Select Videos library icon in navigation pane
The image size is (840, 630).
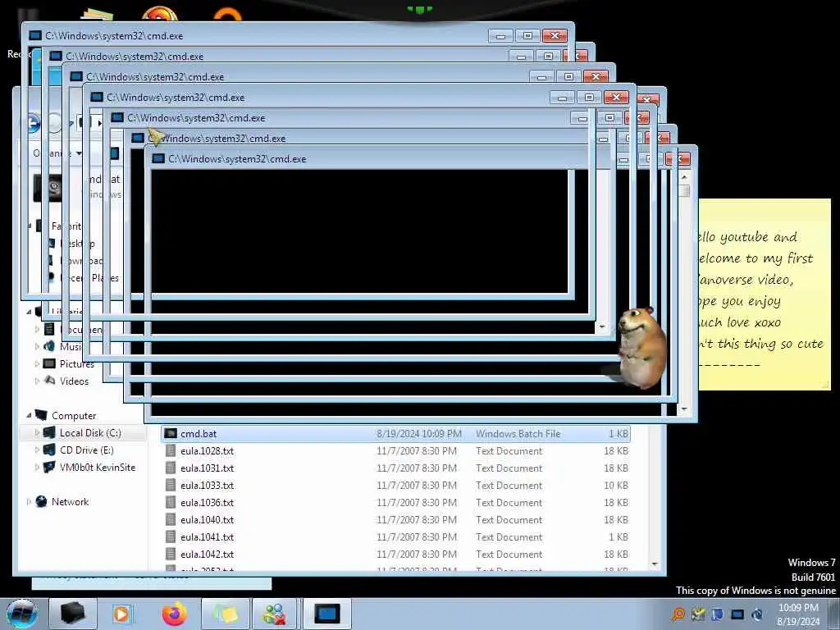click(x=49, y=381)
